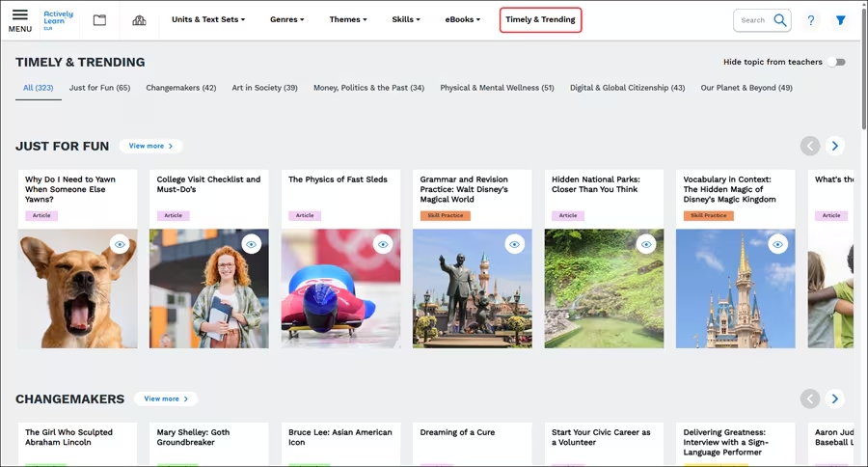Switch to Our Planet & Beyond tab

pyautogui.click(x=746, y=88)
